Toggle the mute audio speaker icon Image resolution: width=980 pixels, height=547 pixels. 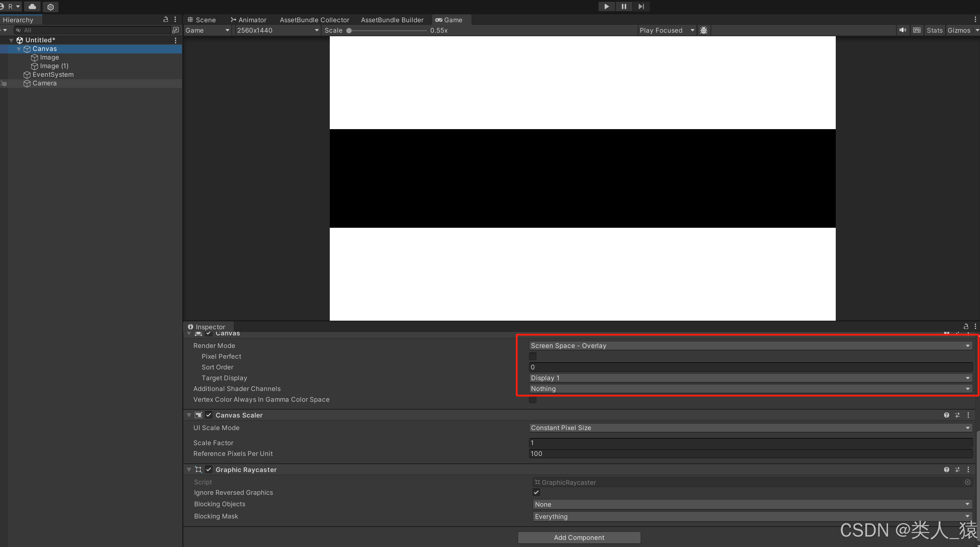tap(902, 30)
